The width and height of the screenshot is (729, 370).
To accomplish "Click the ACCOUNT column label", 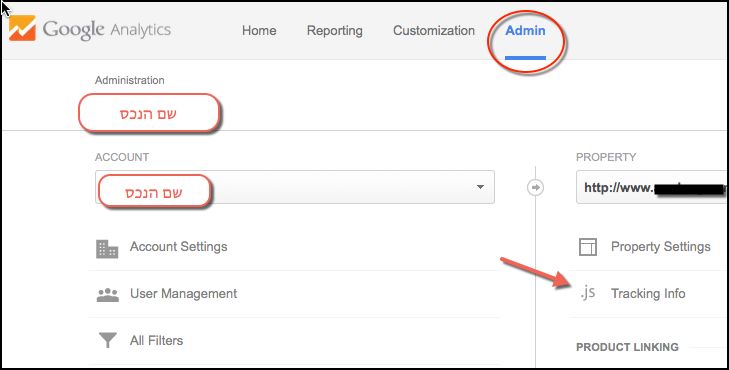I will coord(122,157).
